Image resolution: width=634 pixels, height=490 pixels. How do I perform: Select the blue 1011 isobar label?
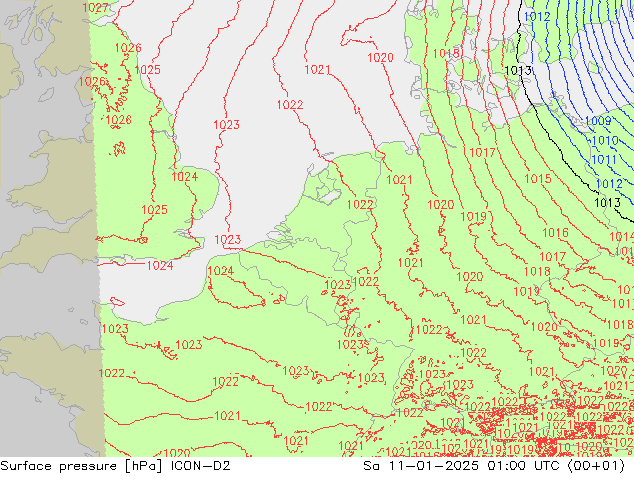click(604, 160)
